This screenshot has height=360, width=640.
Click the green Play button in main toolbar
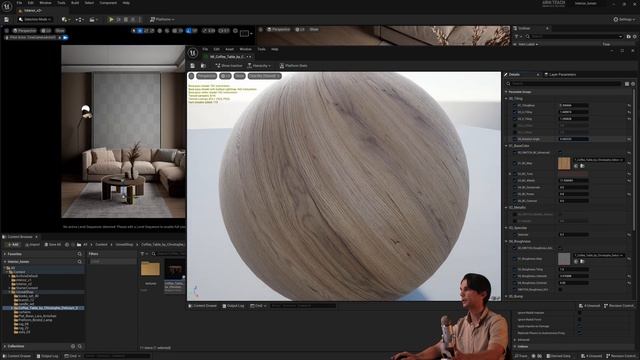click(111, 19)
